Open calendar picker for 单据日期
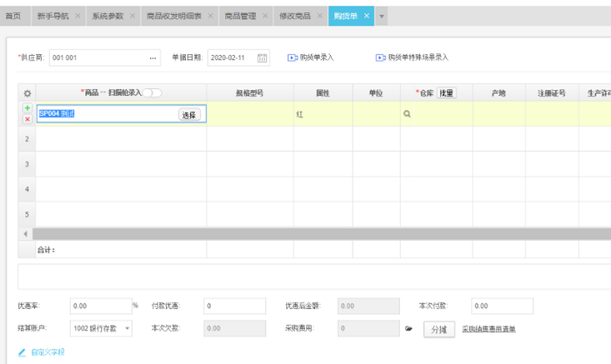 [x=262, y=58]
